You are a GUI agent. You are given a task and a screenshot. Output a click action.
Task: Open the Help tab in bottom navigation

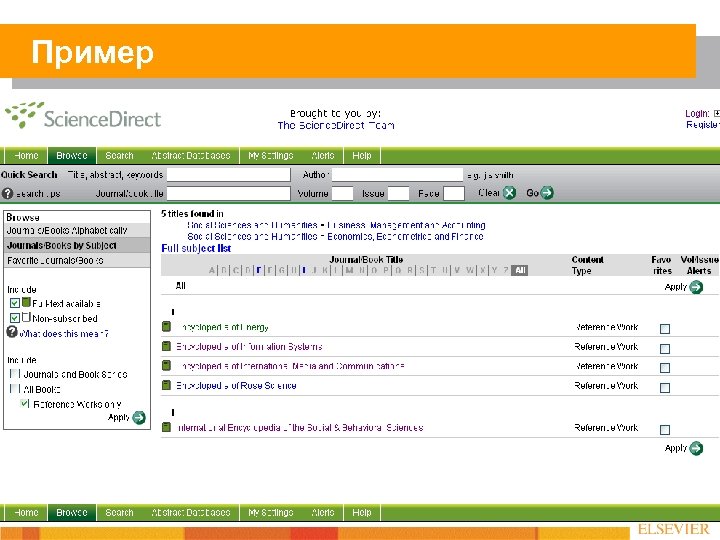coord(362,512)
